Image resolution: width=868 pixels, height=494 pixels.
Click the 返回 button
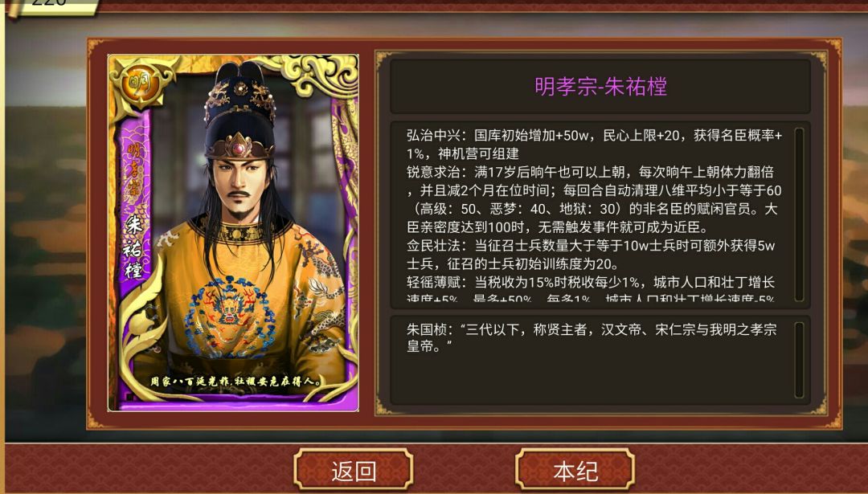click(353, 469)
